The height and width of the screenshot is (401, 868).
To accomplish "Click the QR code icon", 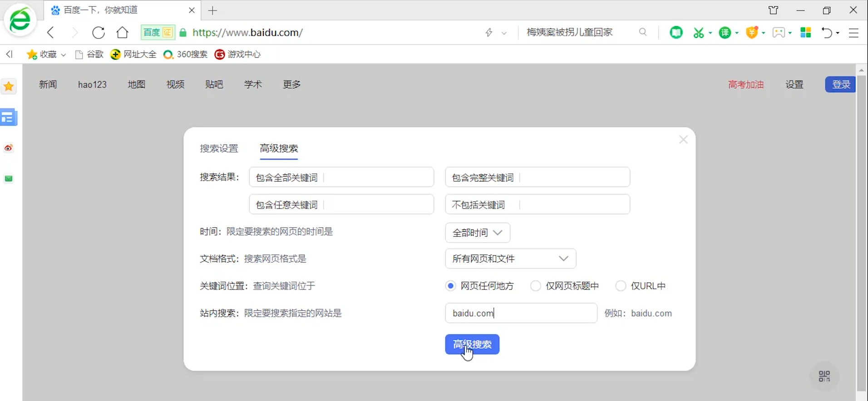I will click(x=824, y=376).
